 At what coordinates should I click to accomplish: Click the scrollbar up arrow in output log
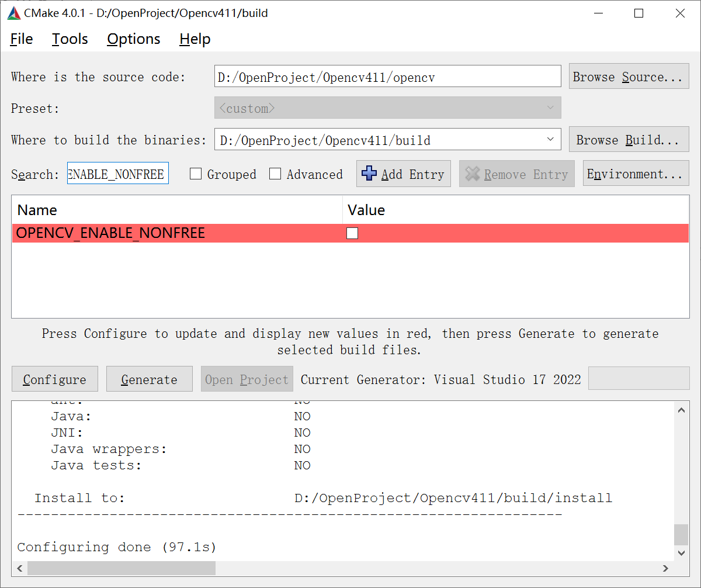click(x=681, y=410)
